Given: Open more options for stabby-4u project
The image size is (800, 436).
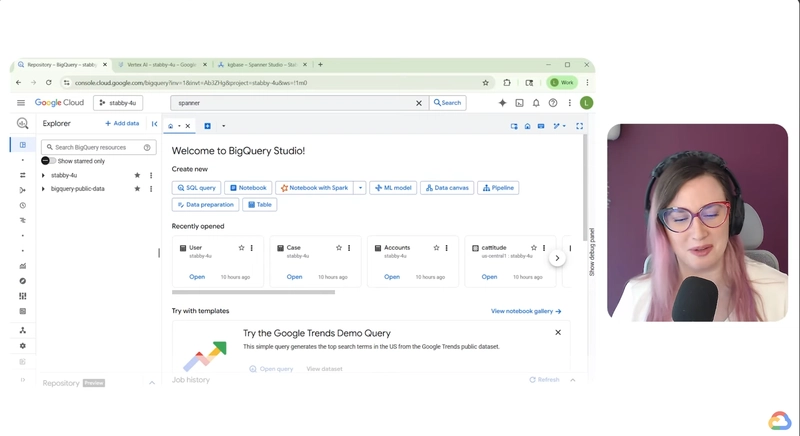Looking at the screenshot, I should (151, 175).
